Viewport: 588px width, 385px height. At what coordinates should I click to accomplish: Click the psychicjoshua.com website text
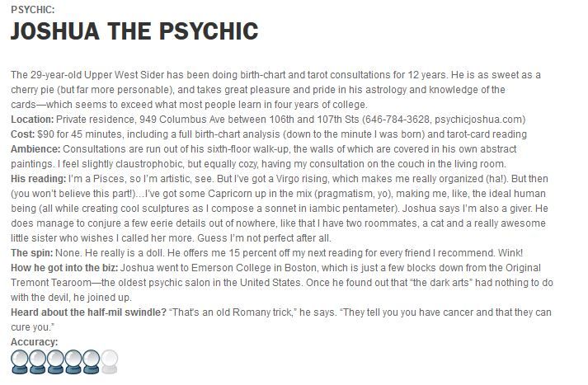[x=478, y=120]
